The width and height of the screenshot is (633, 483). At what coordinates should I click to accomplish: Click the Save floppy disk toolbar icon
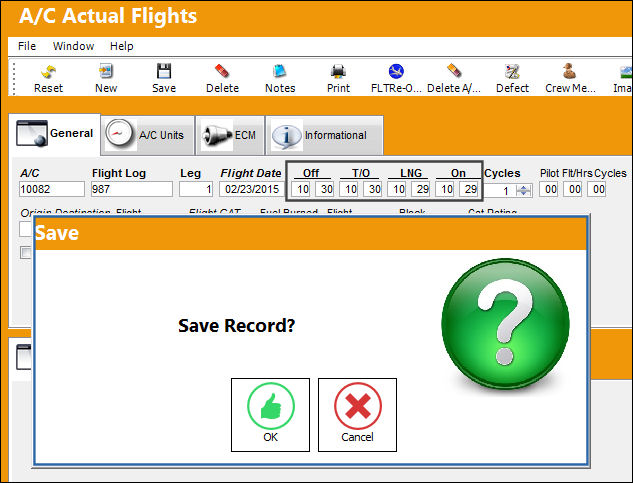[164, 71]
